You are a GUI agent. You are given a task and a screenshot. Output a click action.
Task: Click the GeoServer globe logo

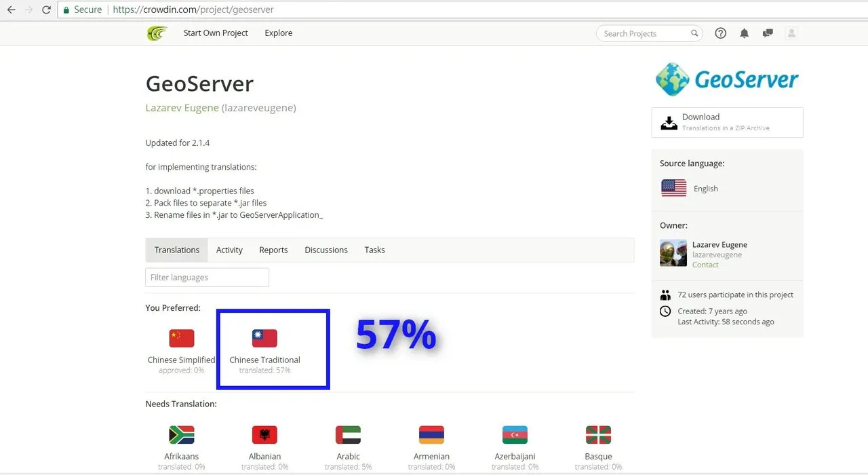(x=673, y=79)
